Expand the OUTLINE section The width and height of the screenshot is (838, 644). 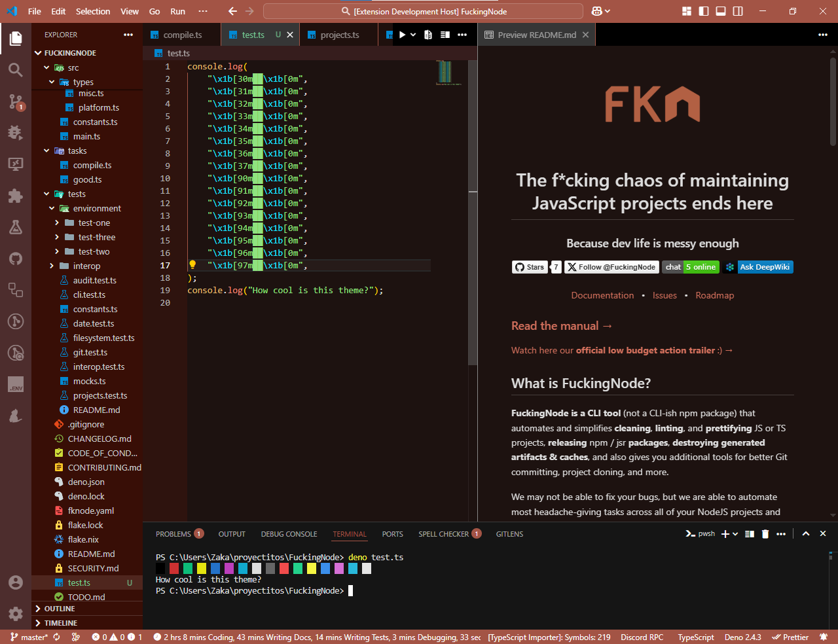tap(87, 609)
